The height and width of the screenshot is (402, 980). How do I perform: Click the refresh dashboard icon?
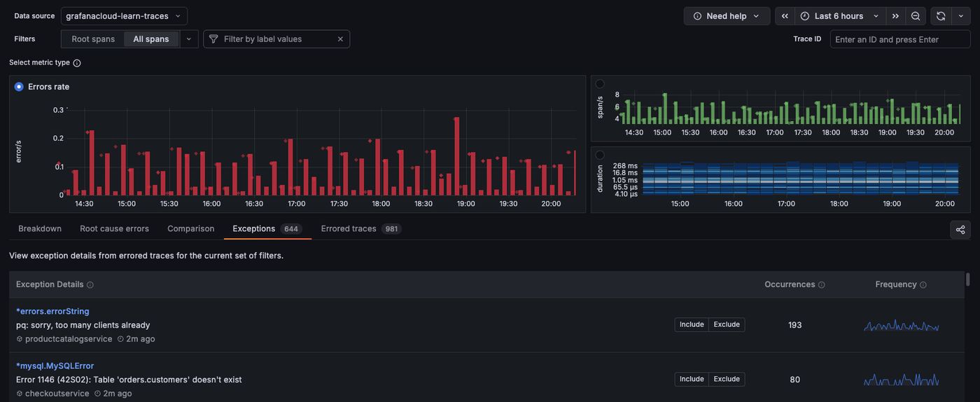(941, 16)
